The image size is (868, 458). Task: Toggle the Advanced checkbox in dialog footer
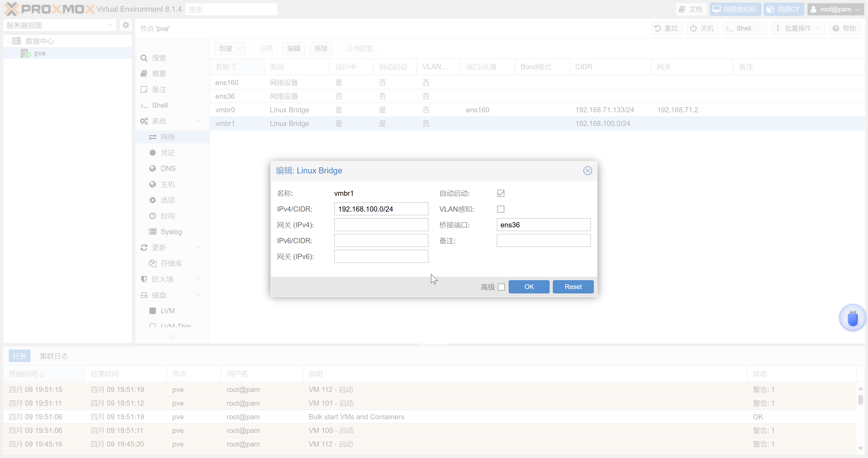click(501, 287)
